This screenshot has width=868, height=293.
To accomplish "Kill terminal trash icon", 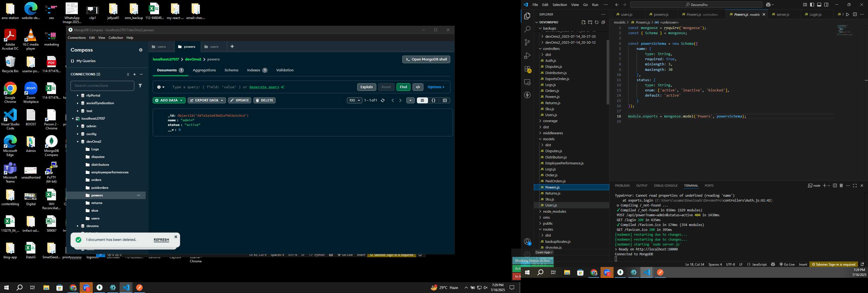I will pos(841,186).
